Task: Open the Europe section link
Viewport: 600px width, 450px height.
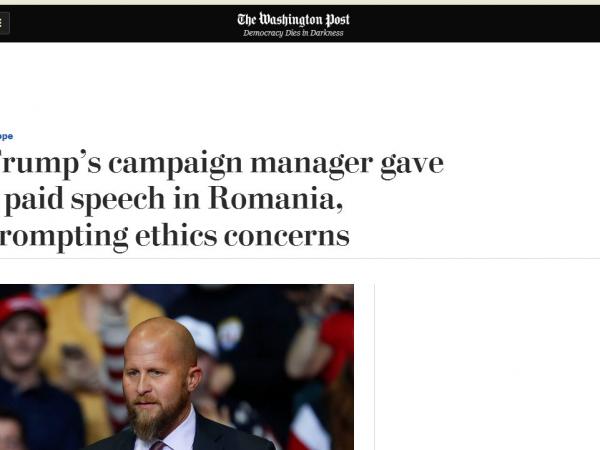Action: tap(6, 136)
